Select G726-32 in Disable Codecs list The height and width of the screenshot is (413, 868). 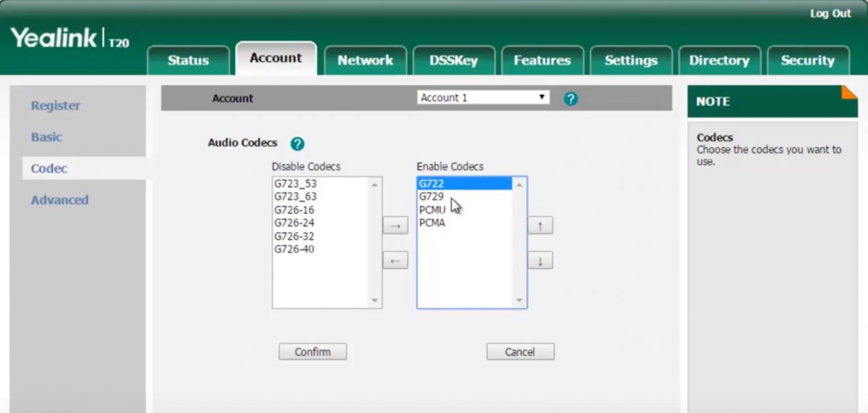click(294, 236)
